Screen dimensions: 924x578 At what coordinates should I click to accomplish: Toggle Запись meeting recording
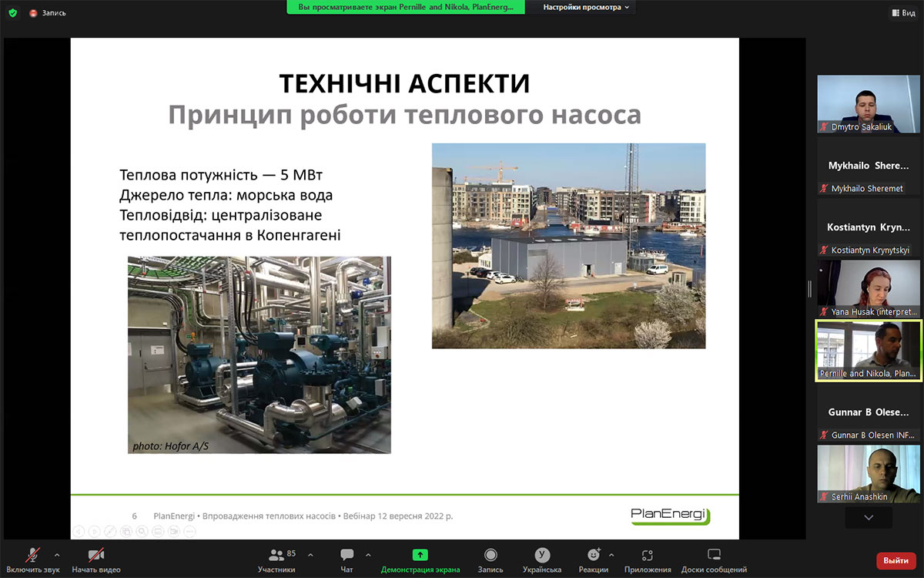[490, 560]
